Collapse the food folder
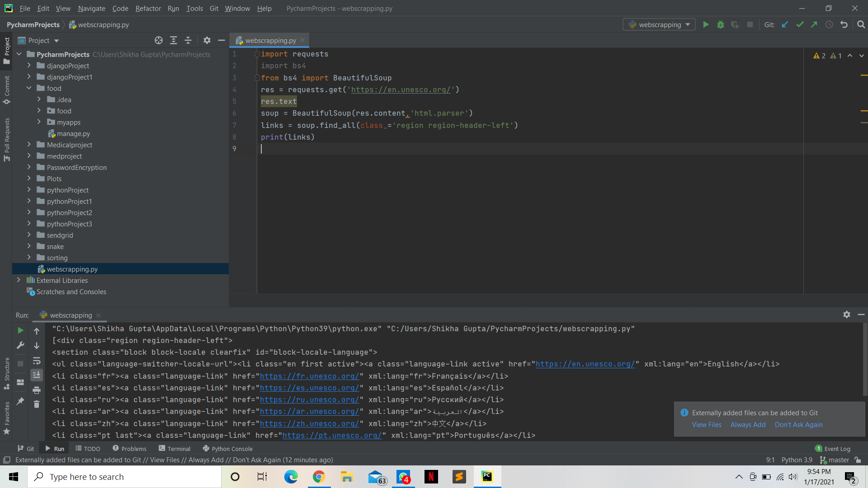This screenshot has width=868, height=488. pyautogui.click(x=29, y=88)
